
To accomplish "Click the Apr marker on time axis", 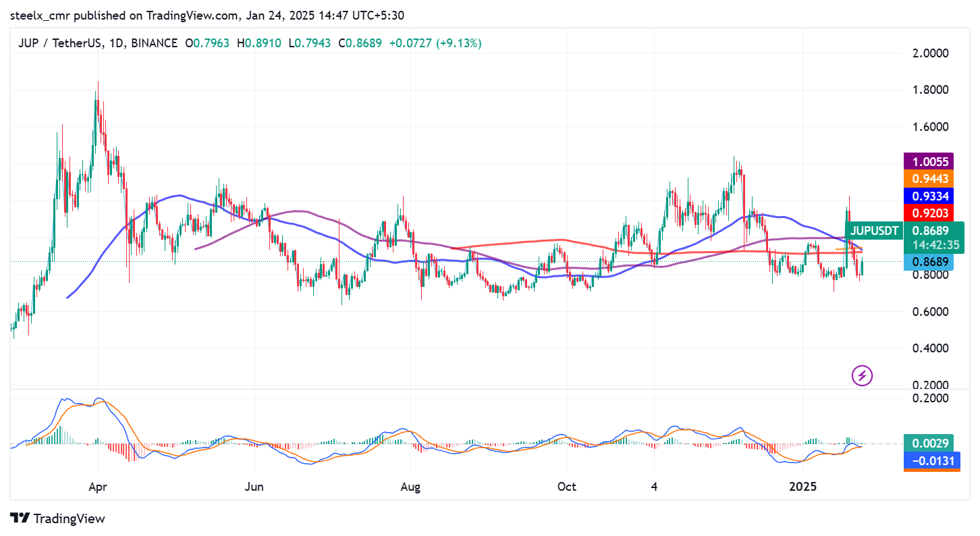I will pyautogui.click(x=98, y=487).
